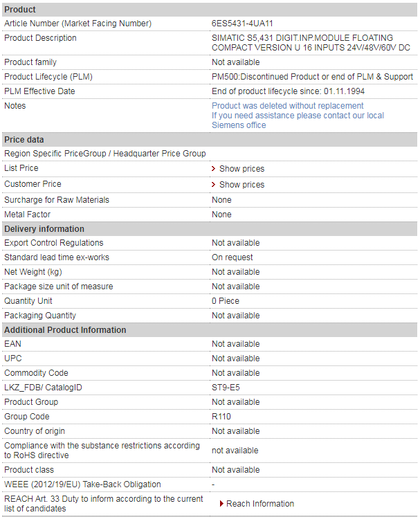Click the arrow icon beside Customer Price
Screen dimensions: 420x517
(213, 185)
